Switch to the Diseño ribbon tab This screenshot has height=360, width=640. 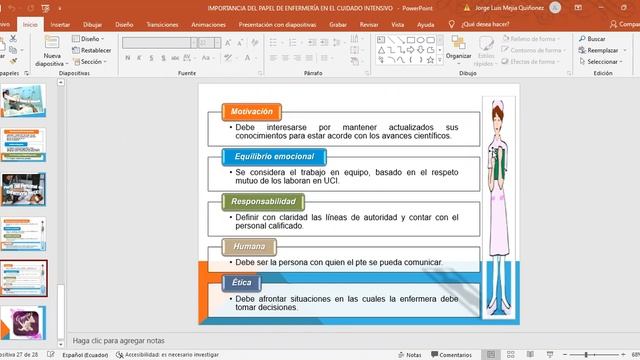(x=124, y=24)
